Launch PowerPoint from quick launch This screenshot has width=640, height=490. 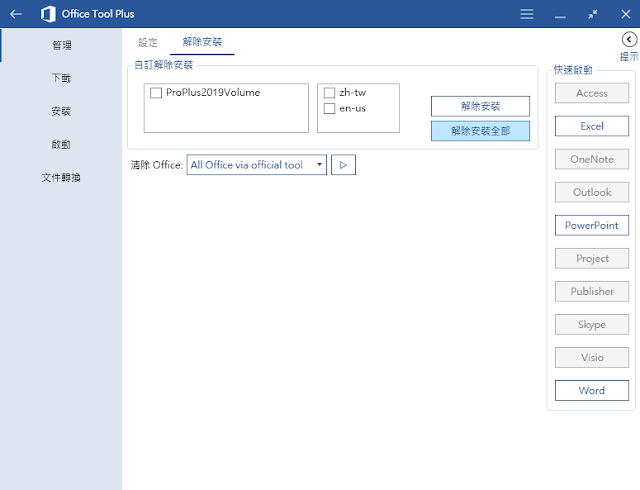click(x=592, y=225)
